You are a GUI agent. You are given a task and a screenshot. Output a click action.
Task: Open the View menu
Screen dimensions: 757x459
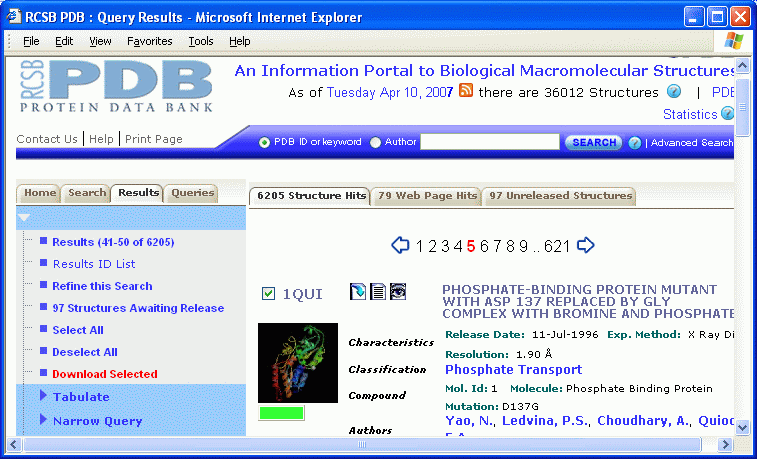(x=100, y=42)
